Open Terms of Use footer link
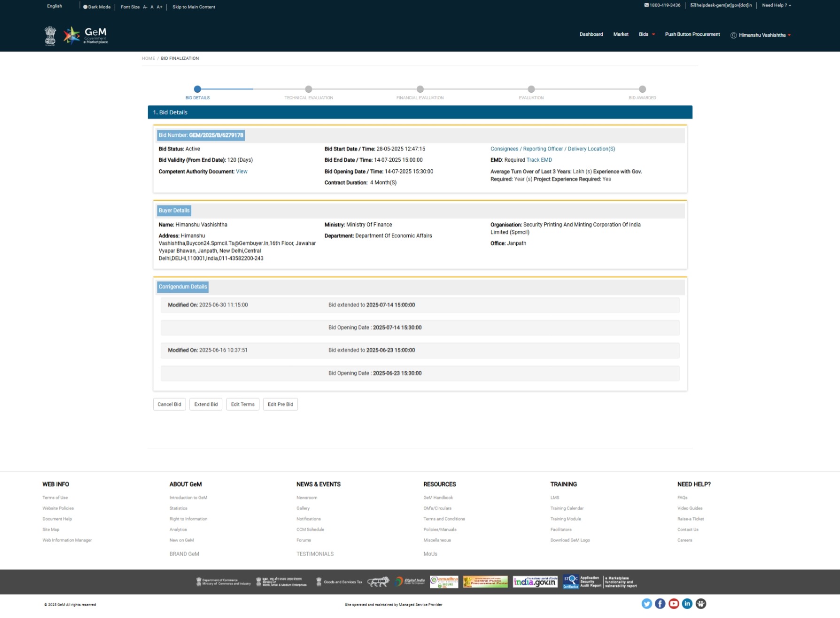The width and height of the screenshot is (840, 618). [x=55, y=498]
